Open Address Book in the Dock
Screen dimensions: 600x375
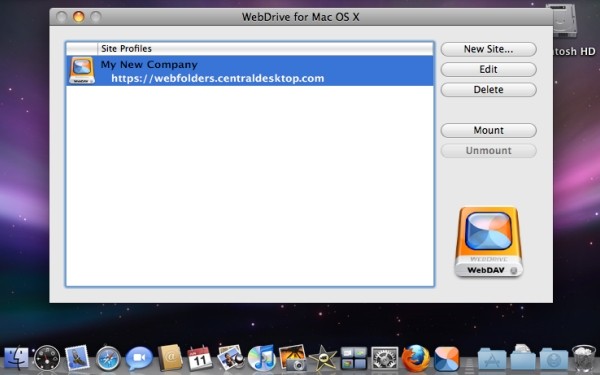pyautogui.click(x=170, y=358)
